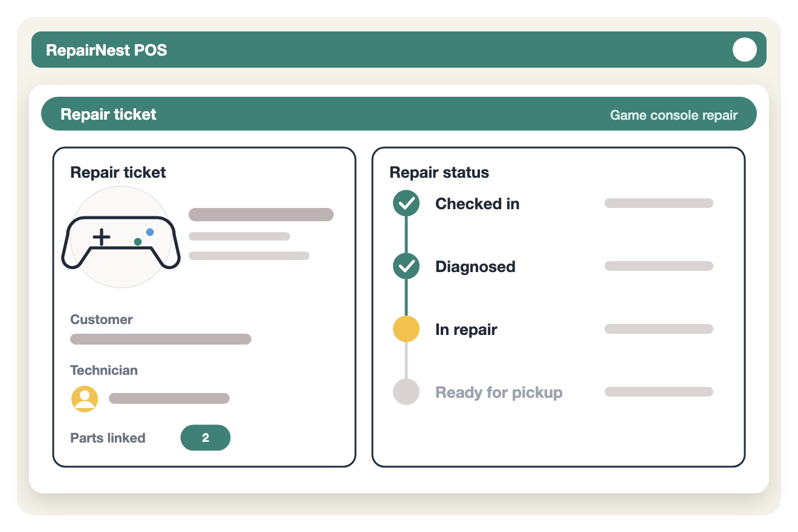Click the Parts linked count badge 2
Screen dimensions: 798x532
(x=206, y=438)
